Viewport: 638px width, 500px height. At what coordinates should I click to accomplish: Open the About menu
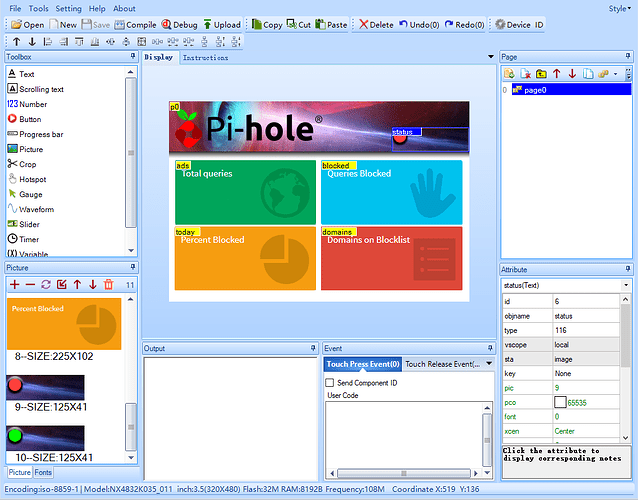pos(124,9)
